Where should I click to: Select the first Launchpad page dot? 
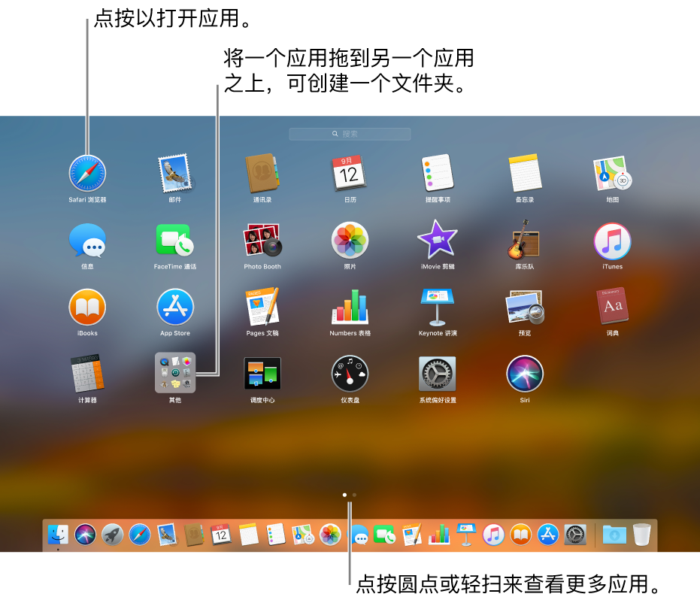[x=344, y=495]
